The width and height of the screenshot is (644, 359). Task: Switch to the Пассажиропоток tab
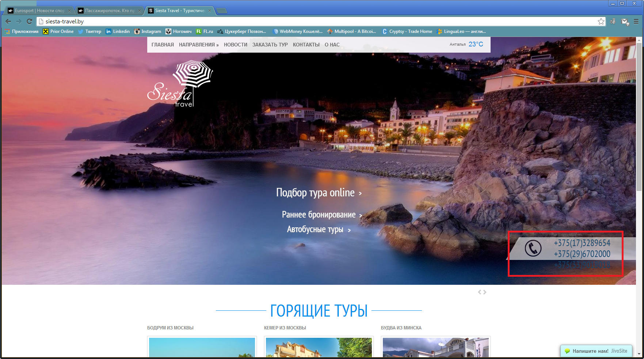pyautogui.click(x=110, y=11)
